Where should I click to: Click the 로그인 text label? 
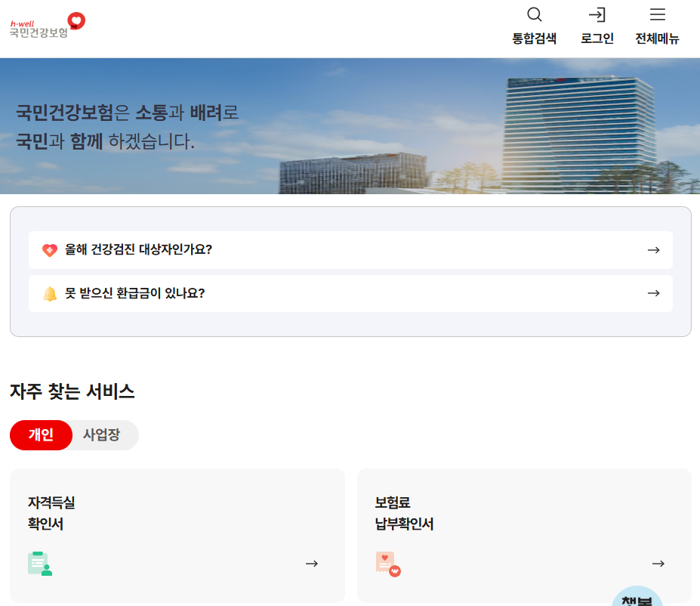coord(597,39)
